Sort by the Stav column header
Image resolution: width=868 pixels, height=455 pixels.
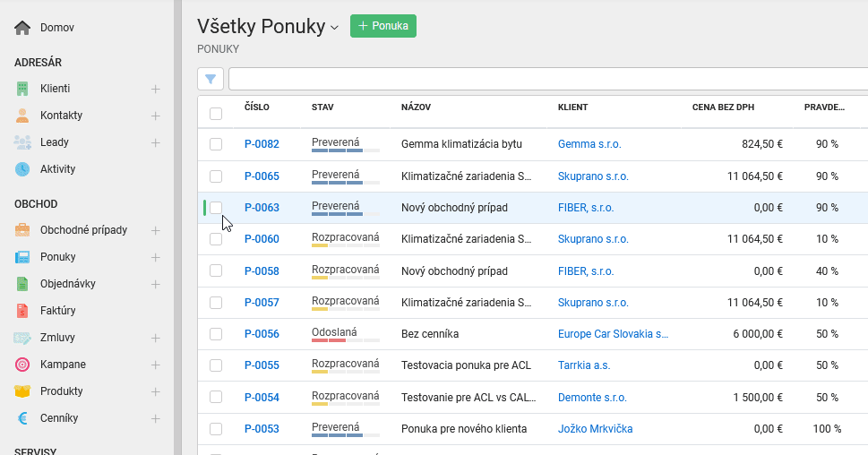pos(322,107)
